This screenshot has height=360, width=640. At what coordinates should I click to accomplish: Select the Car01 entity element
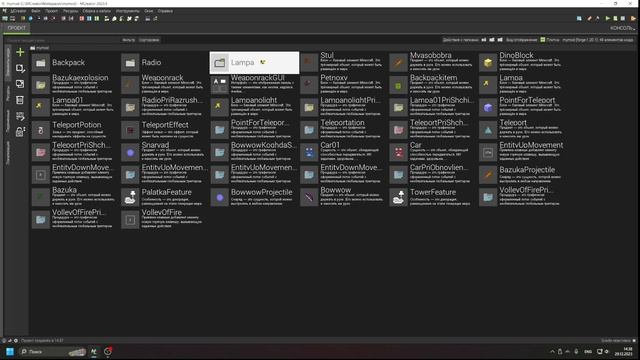point(343,152)
